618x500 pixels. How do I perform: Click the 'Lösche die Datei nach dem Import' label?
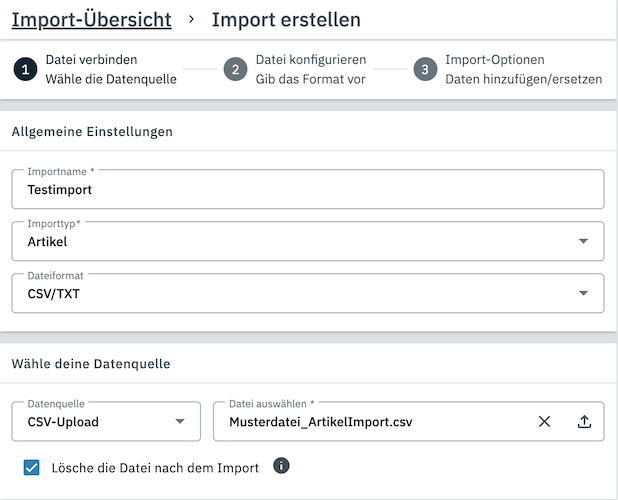(155, 468)
